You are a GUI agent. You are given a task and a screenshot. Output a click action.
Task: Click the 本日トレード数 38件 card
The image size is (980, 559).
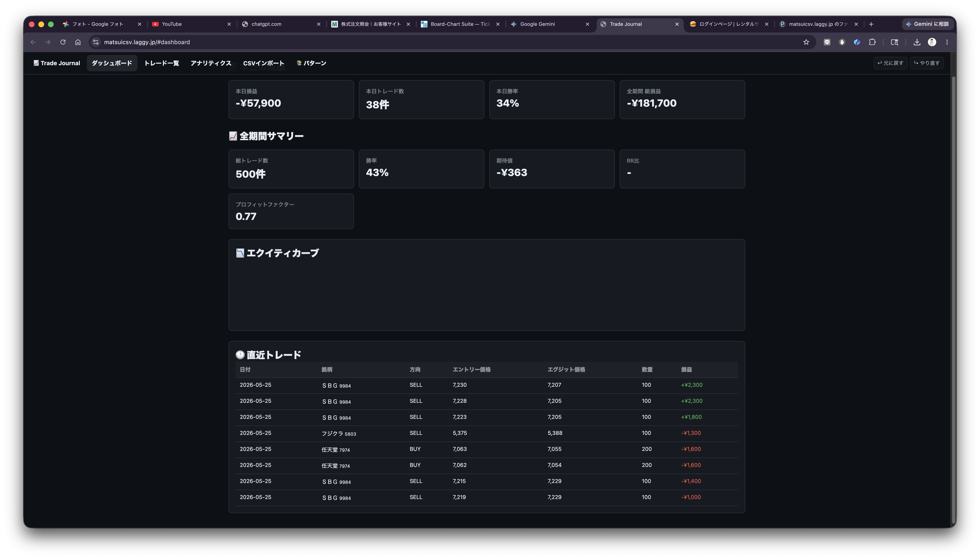click(421, 100)
